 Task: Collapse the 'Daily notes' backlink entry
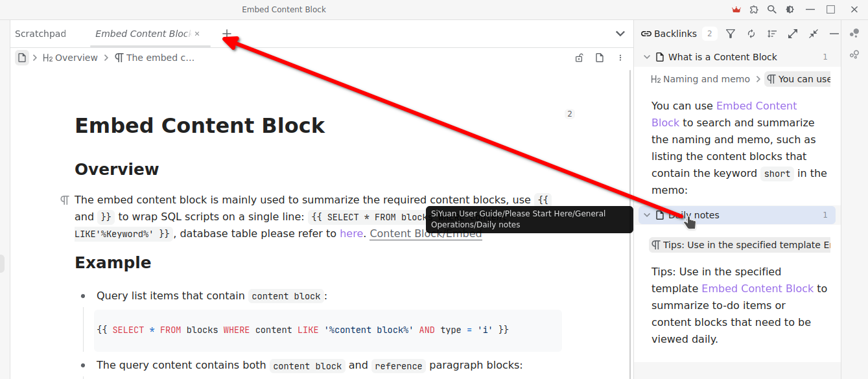tap(646, 214)
